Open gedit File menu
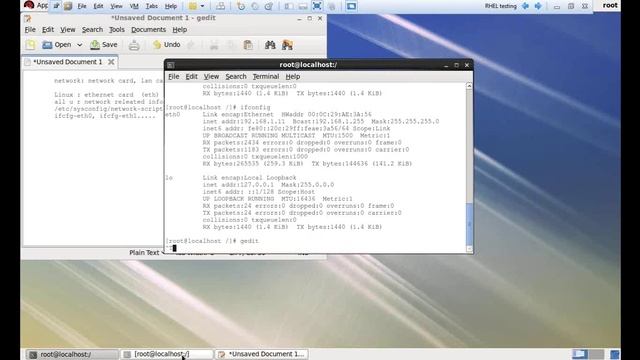 pos(30,30)
